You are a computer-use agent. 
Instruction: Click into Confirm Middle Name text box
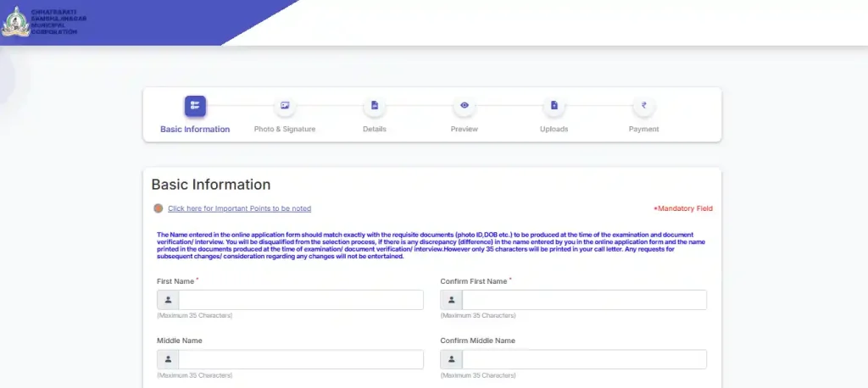pyautogui.click(x=583, y=360)
